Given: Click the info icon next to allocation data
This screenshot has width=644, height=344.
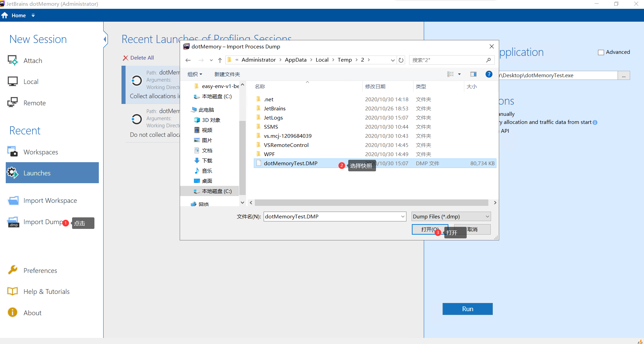Looking at the screenshot, I should [x=595, y=123].
